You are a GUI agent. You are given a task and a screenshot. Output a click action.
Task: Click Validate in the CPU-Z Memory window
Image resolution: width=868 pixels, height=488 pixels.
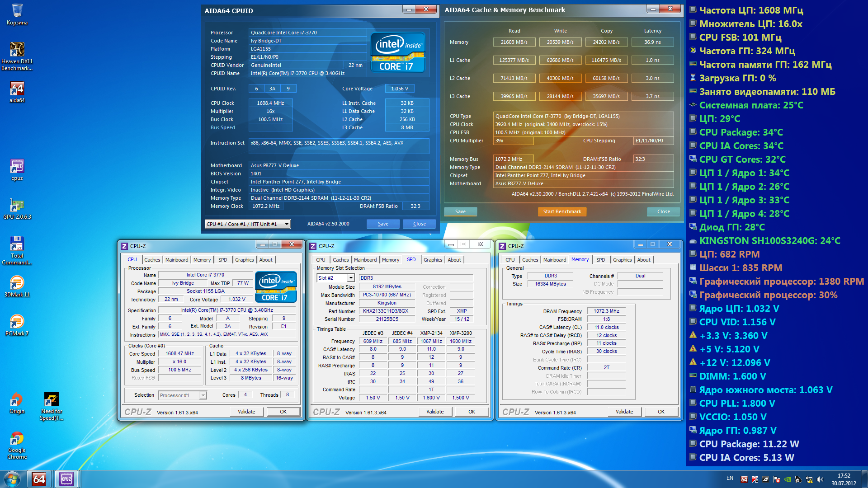(624, 412)
